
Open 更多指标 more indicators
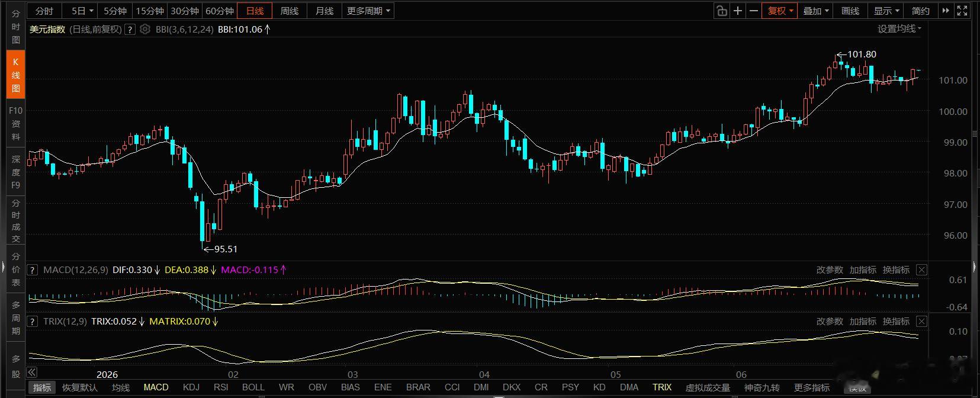pyautogui.click(x=812, y=387)
